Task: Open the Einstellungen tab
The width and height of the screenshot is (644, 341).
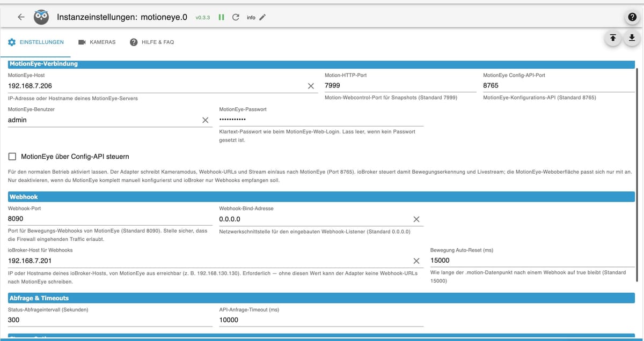Action: [x=35, y=42]
